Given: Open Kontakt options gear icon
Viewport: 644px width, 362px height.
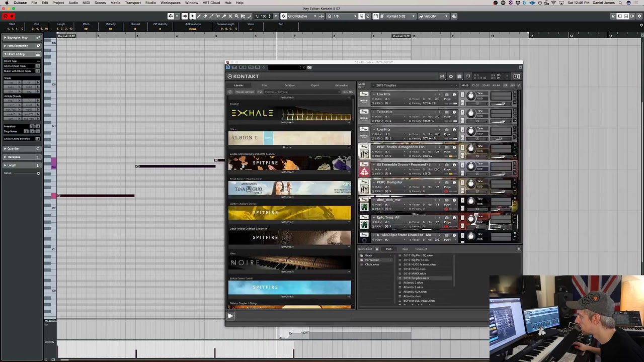Looking at the screenshot, I should (451, 76).
